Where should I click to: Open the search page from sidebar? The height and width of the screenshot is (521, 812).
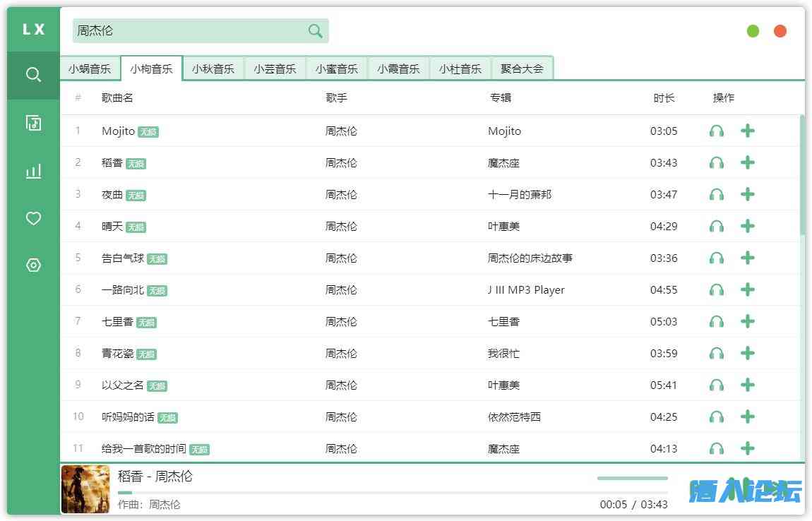coord(33,75)
